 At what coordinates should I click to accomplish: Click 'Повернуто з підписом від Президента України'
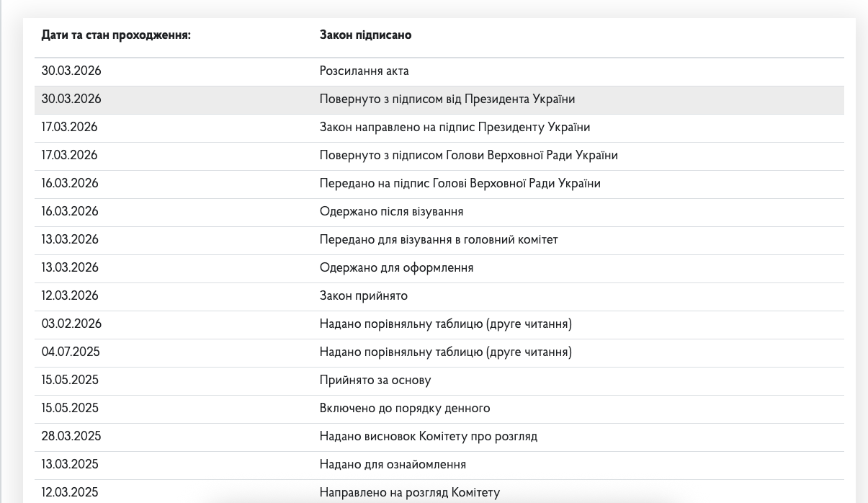coord(447,99)
